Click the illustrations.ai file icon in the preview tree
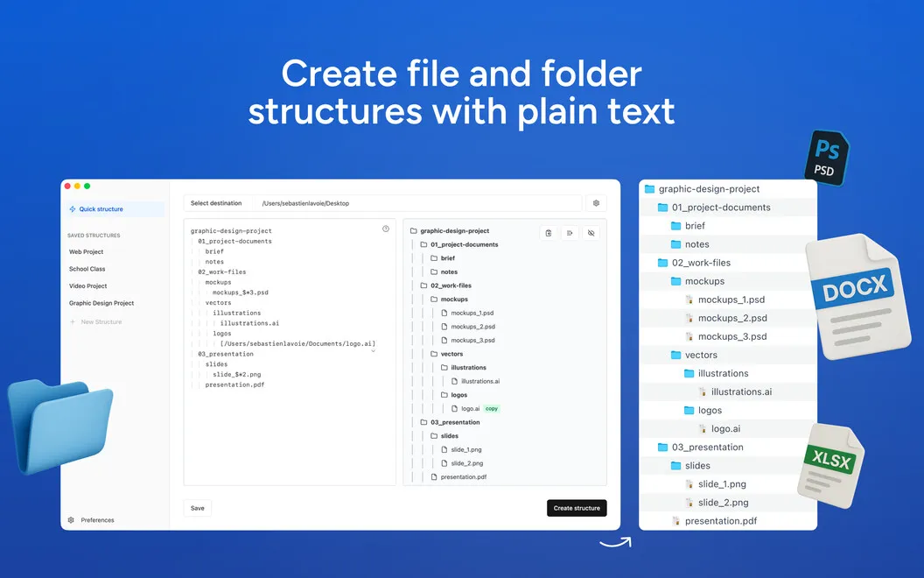924x578 pixels. point(455,382)
